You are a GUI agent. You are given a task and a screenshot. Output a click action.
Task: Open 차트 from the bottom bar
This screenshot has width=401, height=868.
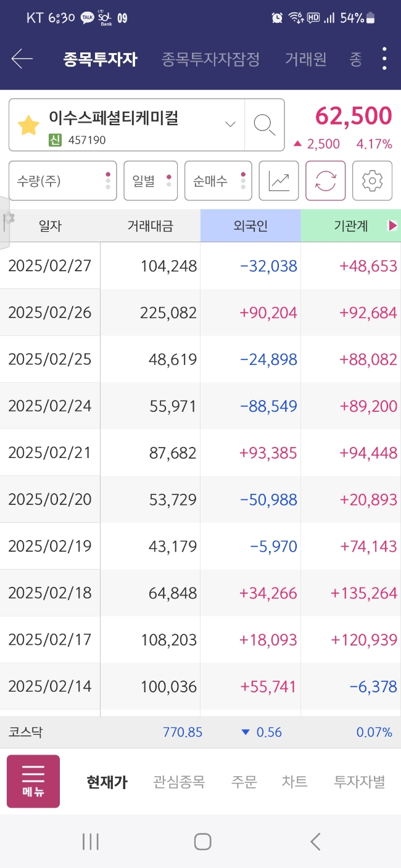coord(295,782)
